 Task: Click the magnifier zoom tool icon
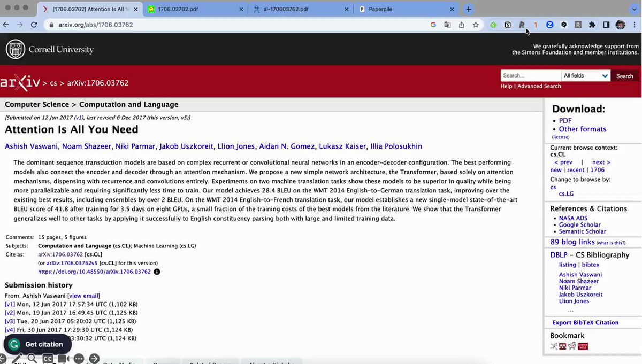[32, 359]
